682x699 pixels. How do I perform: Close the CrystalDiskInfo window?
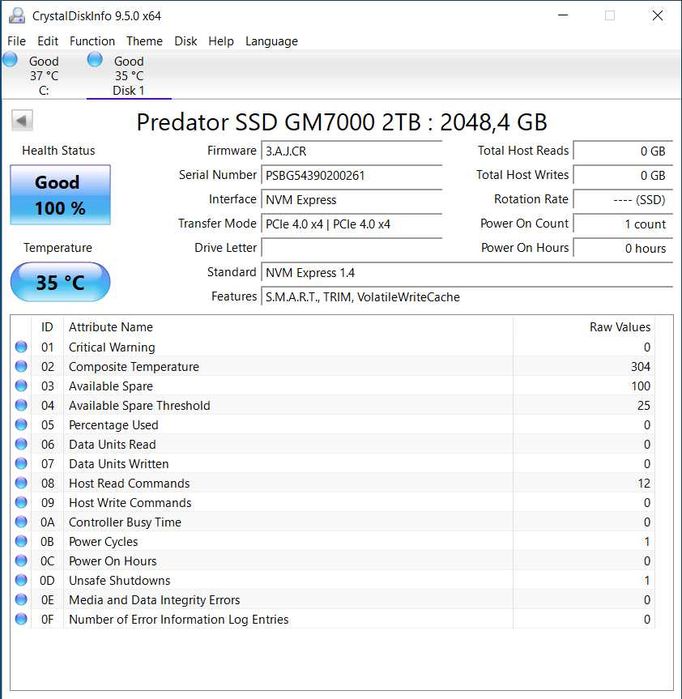(657, 16)
